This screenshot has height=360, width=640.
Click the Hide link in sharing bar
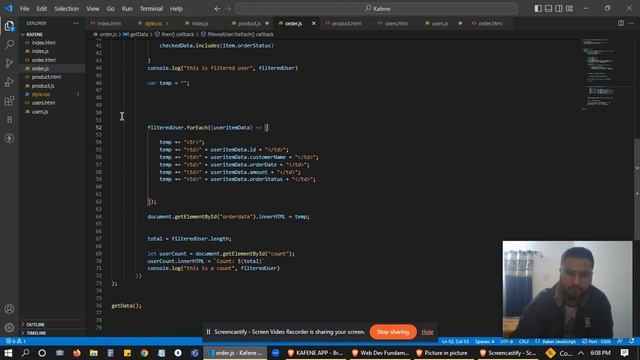click(x=427, y=332)
